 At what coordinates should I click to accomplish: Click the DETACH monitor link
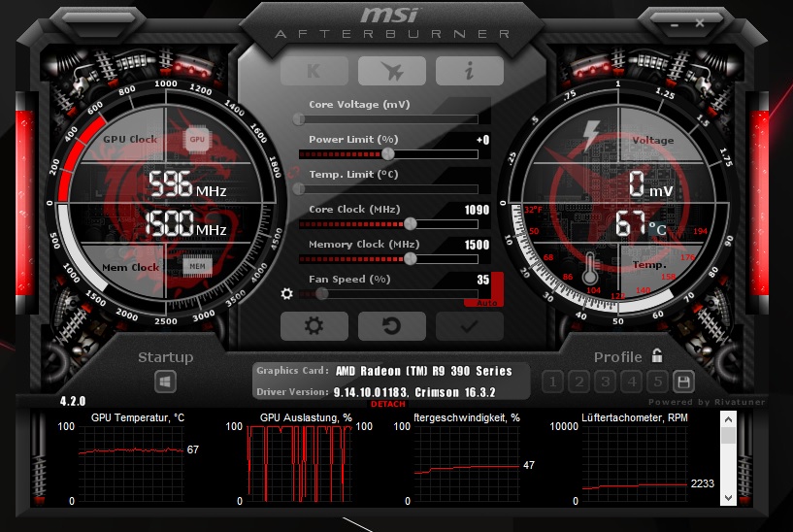click(388, 404)
